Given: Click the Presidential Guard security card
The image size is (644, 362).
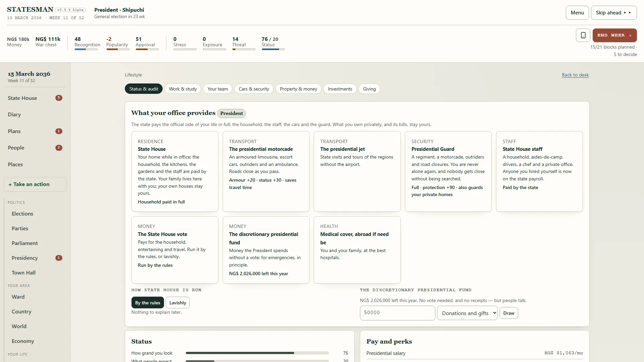Looking at the screenshot, I should click(x=448, y=171).
